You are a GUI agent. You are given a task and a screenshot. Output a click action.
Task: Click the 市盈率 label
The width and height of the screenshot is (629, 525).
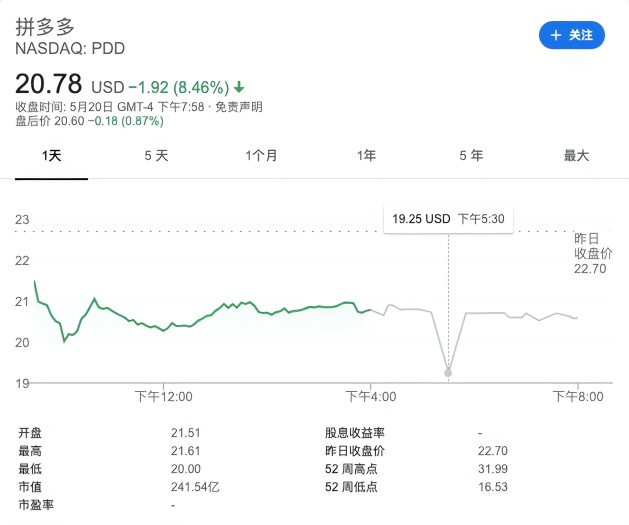[36, 505]
